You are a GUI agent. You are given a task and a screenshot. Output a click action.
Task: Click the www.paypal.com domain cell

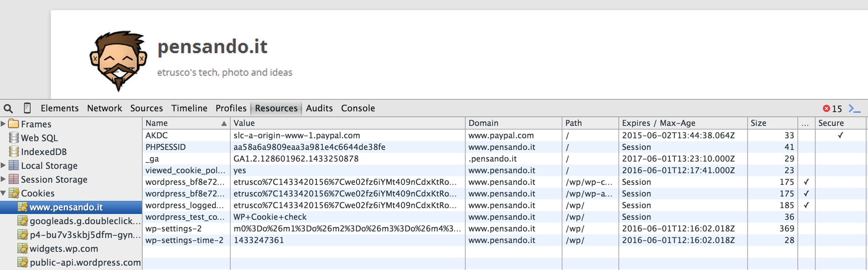pyautogui.click(x=501, y=135)
